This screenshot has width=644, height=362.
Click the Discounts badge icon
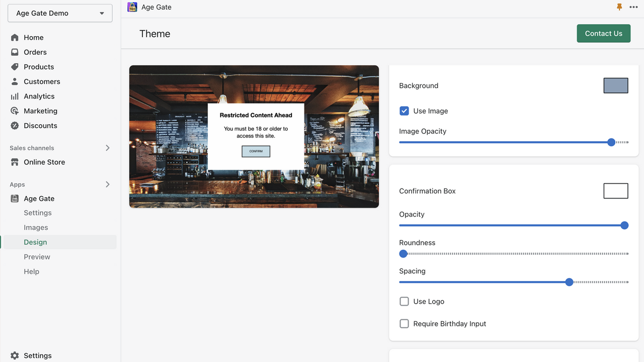click(15, 126)
